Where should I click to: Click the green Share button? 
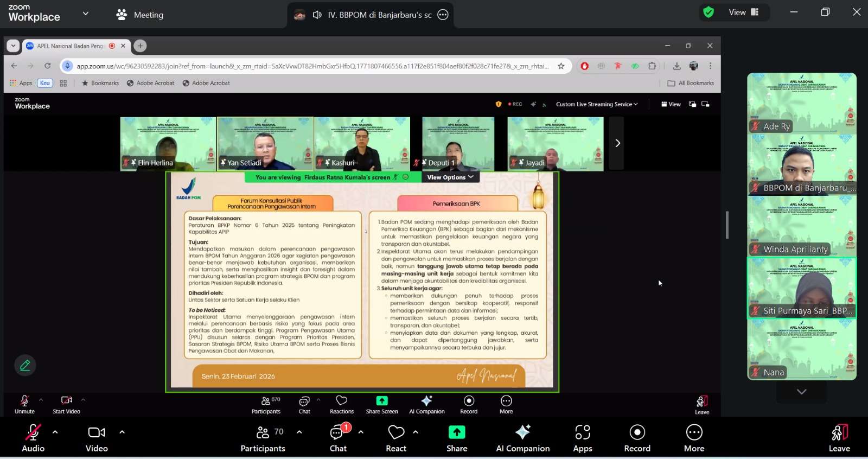(456, 438)
